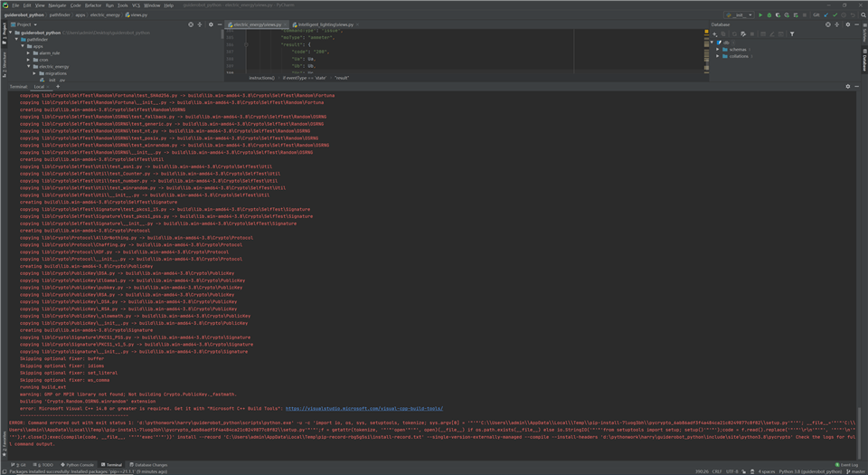The width and height of the screenshot is (868, 475).
Task: Open the Event Log
Action: tap(846, 465)
